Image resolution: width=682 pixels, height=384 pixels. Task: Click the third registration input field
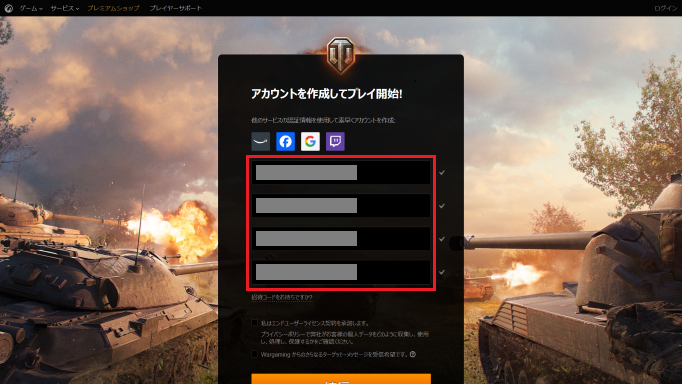pos(341,238)
